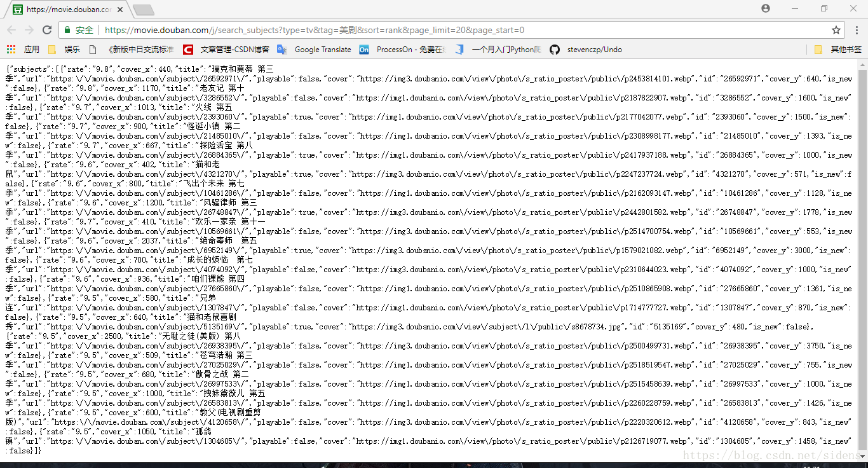Viewport: 868px width, 468px height.
Task: Click the green secure lock icon
Action: coord(67,30)
